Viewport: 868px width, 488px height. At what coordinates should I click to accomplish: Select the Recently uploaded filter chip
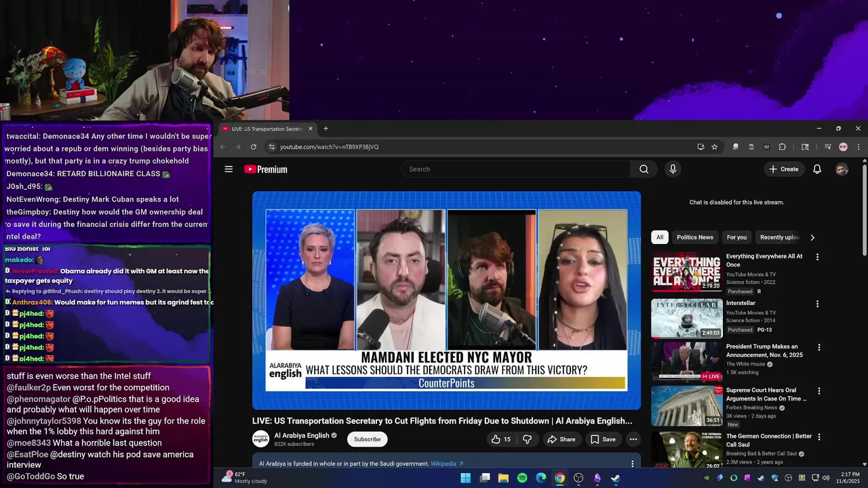click(779, 237)
